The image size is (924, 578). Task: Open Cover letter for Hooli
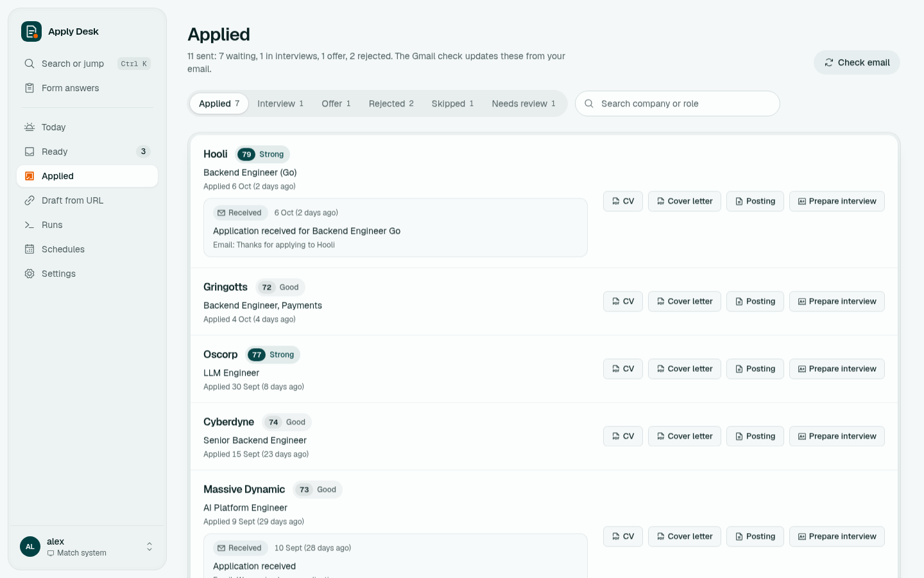point(685,201)
